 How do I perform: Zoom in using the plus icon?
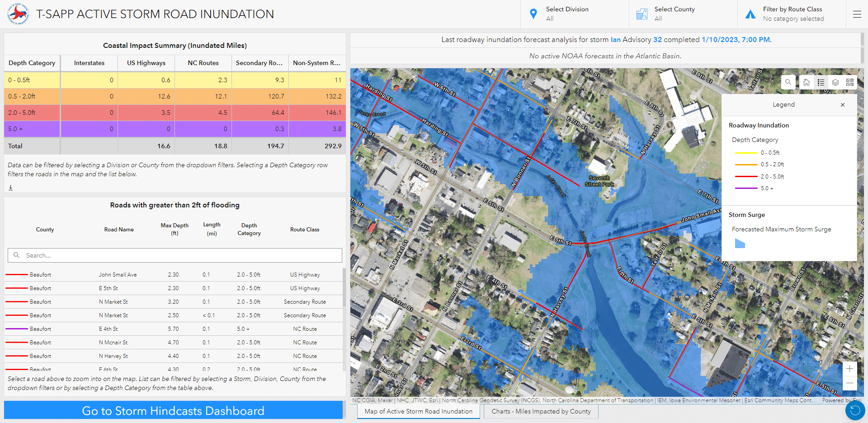point(850,368)
